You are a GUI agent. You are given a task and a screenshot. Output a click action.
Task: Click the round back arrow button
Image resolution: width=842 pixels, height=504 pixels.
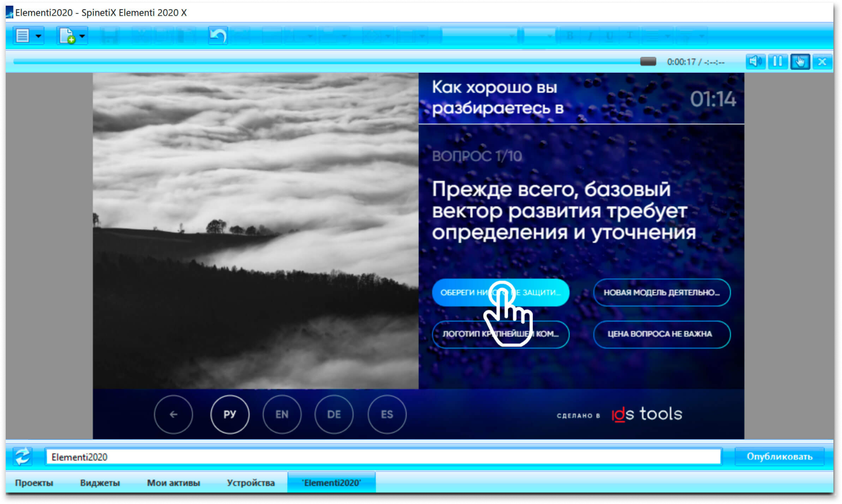click(x=173, y=414)
